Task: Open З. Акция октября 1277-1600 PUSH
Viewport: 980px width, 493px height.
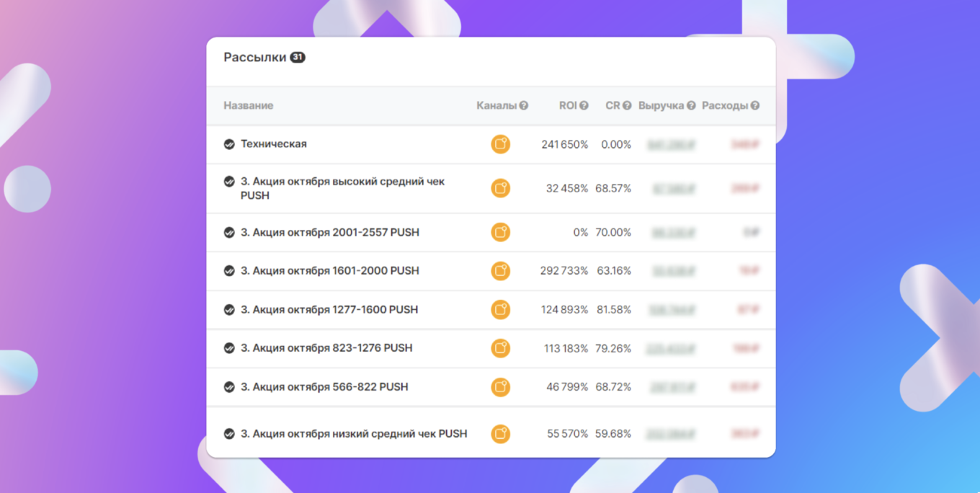Action: 329,310
